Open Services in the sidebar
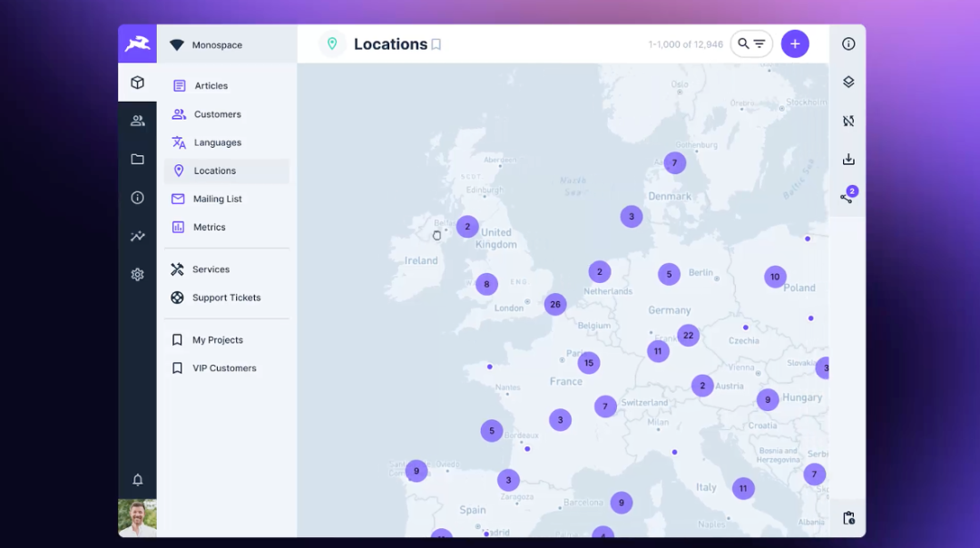 [227, 269]
